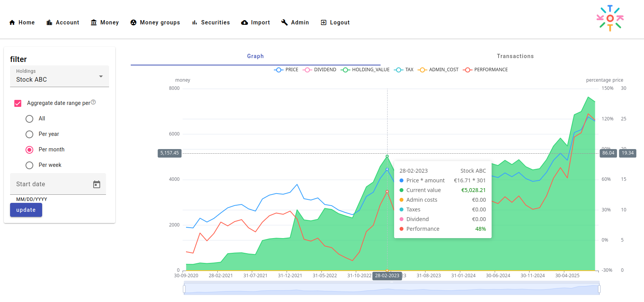Screen dimensions: 644x302
Task: Click the Import cloud icon
Action: click(244, 22)
